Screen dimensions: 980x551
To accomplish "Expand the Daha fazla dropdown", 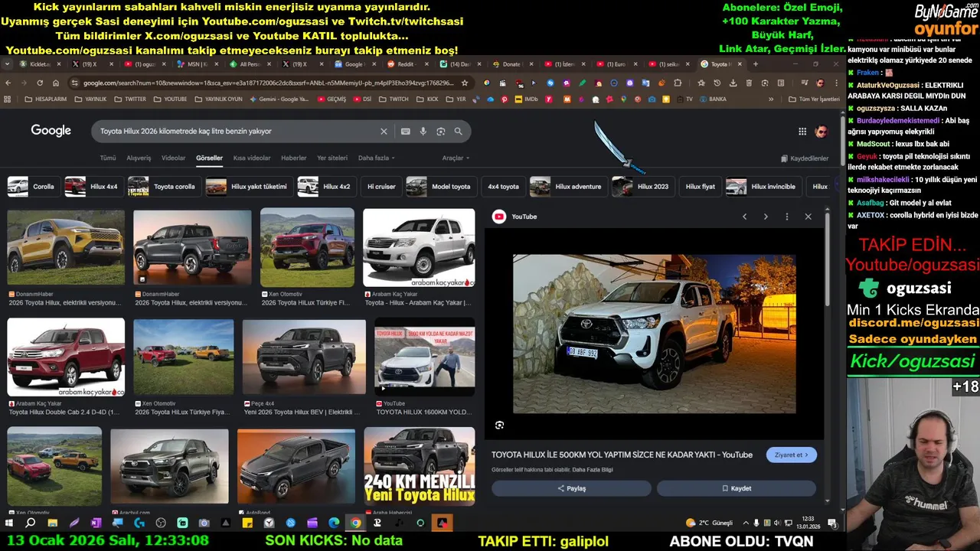I will (377, 158).
